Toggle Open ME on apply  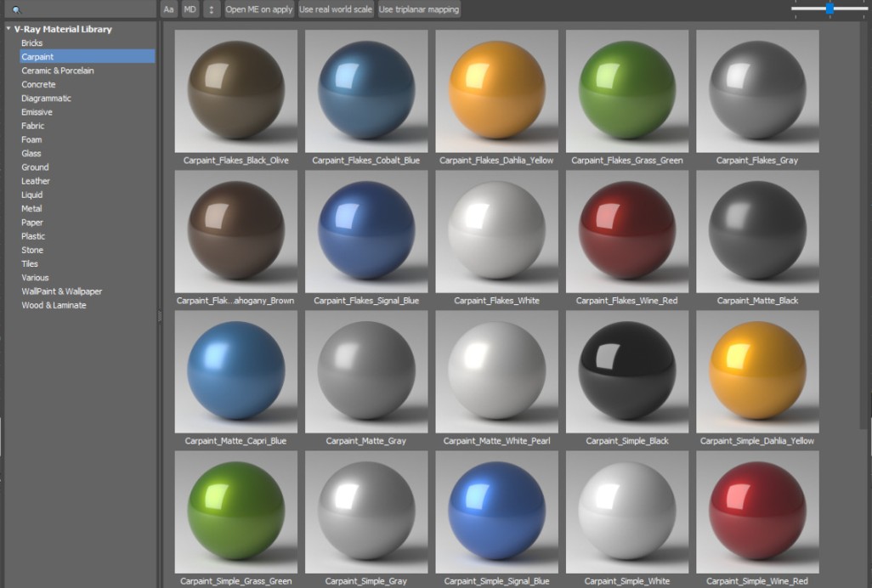[x=258, y=9]
